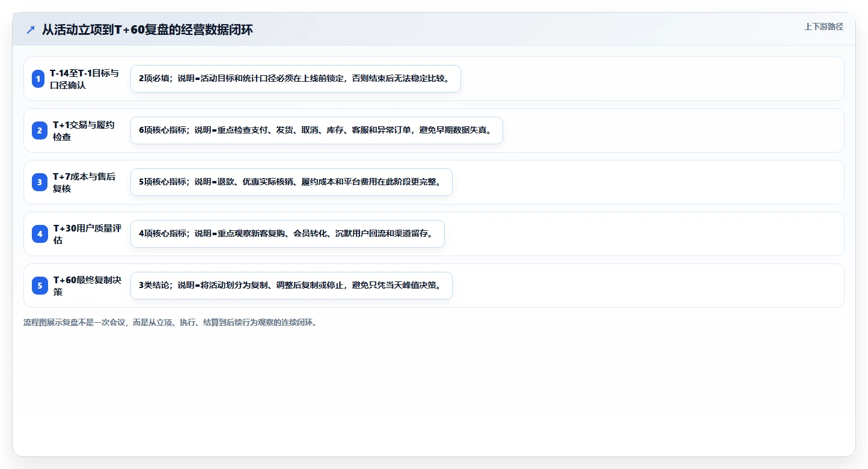Screen dimensions: 868x469
Task: Click the title 从活动立项到T+60复盘的经营数据闭环
Action: point(147,29)
